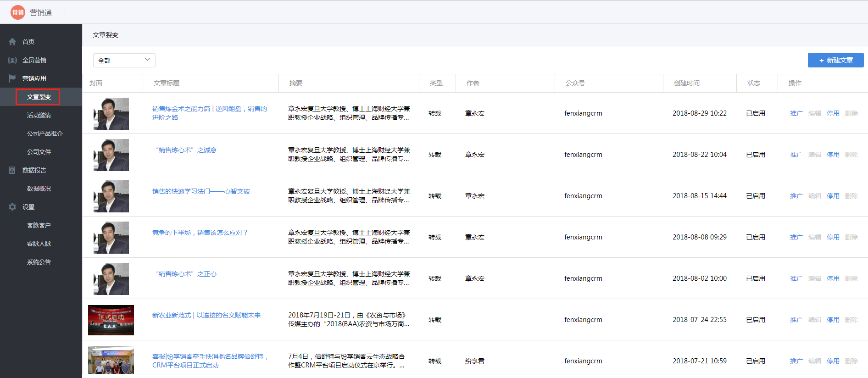Click 停用 for the 2018-08-15 article
Viewport: 868px width, 378px height.
(833, 196)
